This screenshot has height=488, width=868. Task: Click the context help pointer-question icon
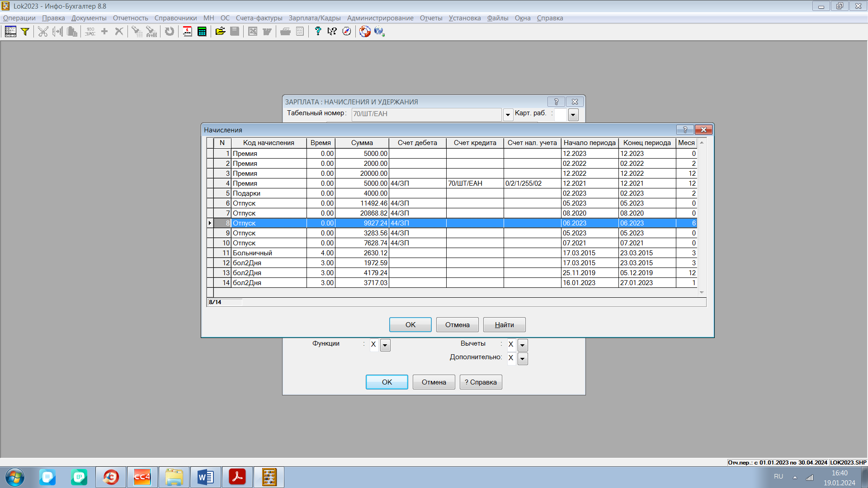click(332, 32)
